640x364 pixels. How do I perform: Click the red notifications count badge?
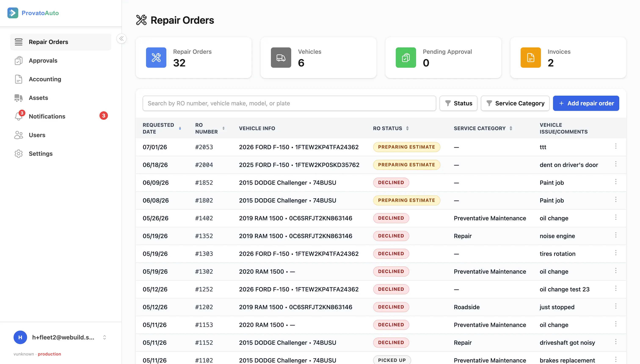tap(103, 116)
